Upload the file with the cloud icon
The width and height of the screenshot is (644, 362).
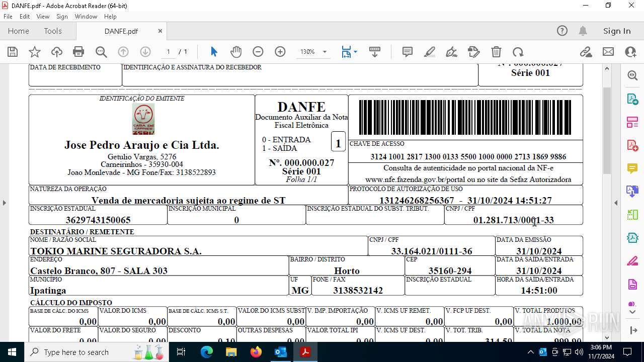tap(57, 52)
